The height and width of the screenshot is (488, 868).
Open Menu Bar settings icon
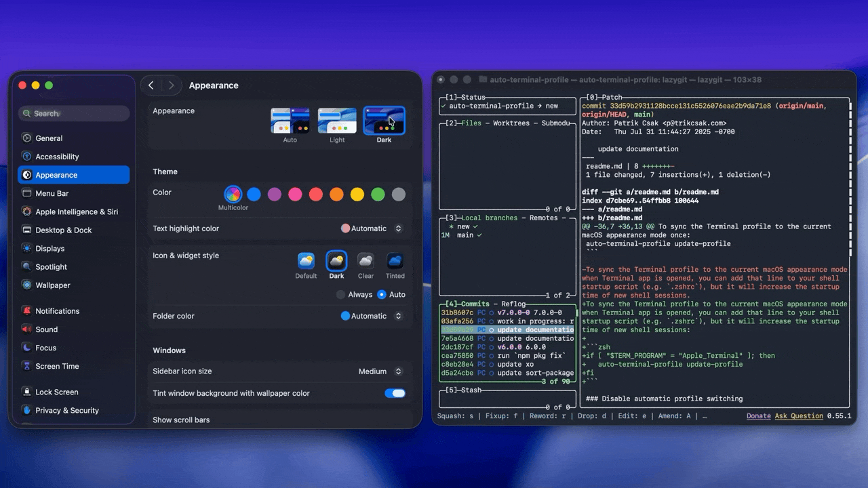pyautogui.click(x=26, y=193)
